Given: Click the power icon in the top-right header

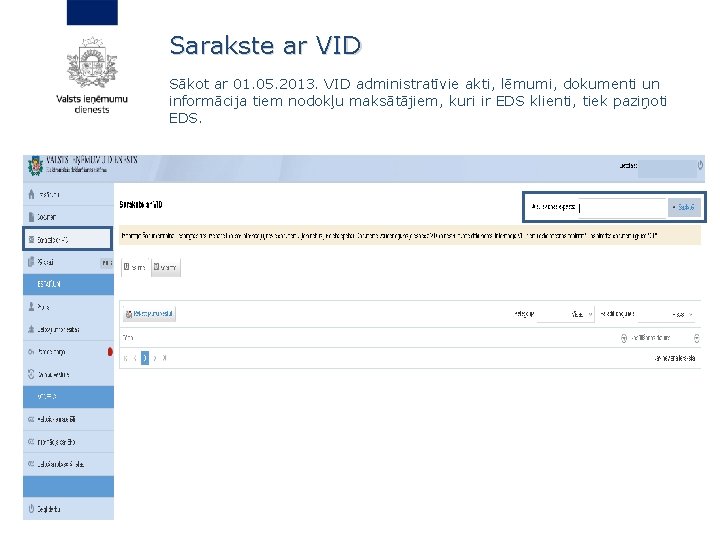Looking at the screenshot, I should 700,165.
